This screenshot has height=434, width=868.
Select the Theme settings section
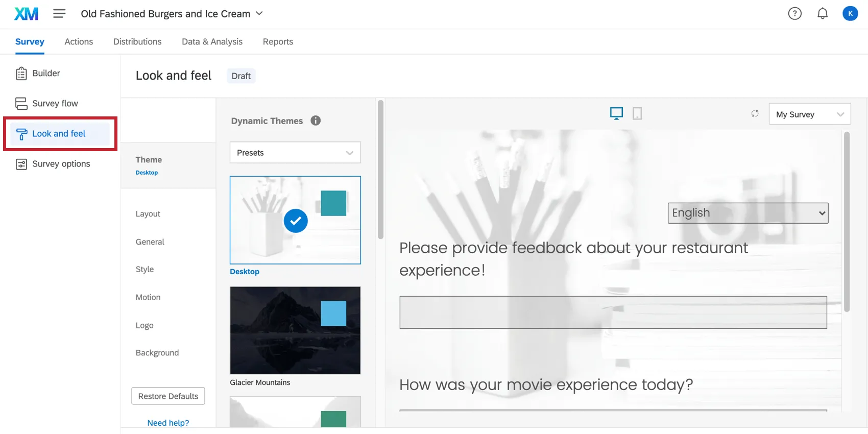[168, 165]
